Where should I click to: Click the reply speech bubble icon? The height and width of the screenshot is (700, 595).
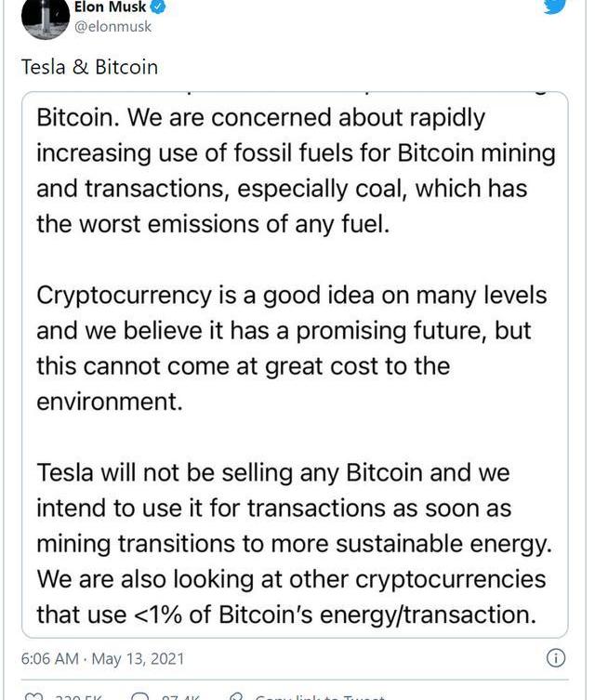click(141, 695)
